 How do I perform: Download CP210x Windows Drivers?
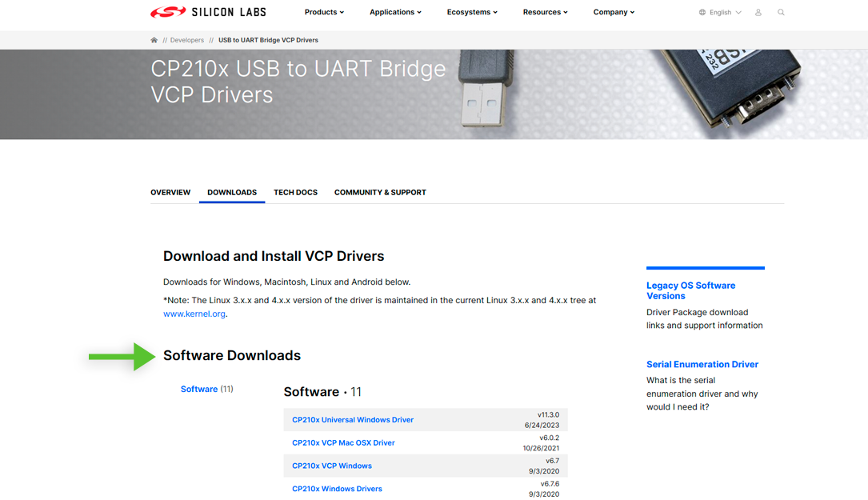337,488
